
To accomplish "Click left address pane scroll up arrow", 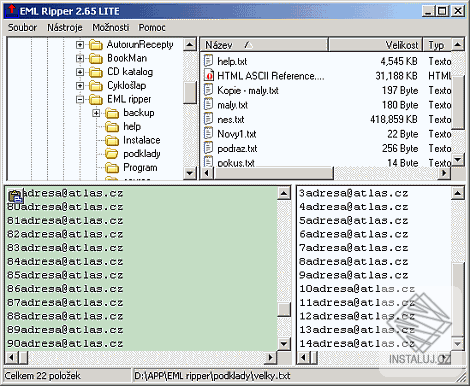I will (284, 193).
